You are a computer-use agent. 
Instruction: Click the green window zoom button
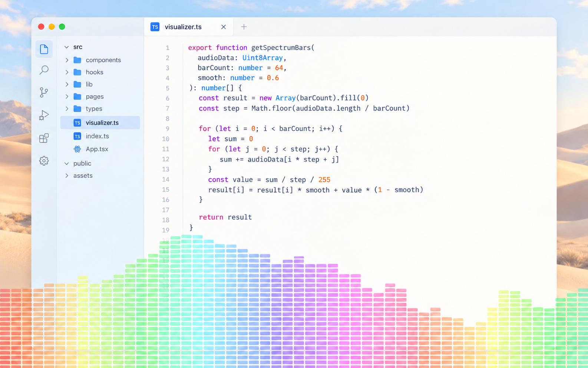pyautogui.click(x=62, y=27)
